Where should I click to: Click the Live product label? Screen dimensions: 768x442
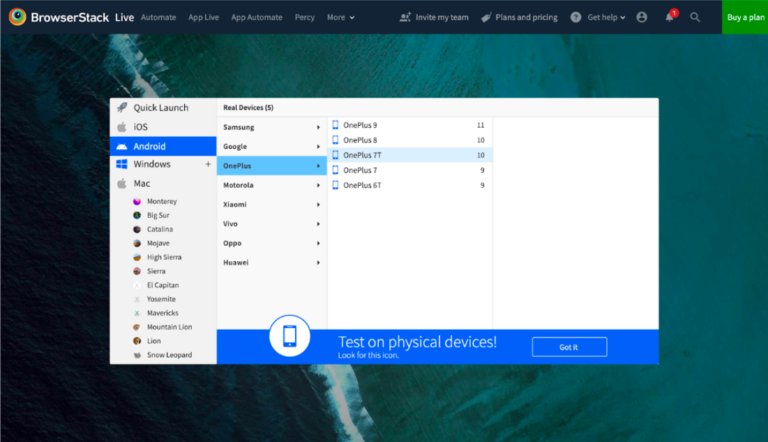click(x=124, y=17)
